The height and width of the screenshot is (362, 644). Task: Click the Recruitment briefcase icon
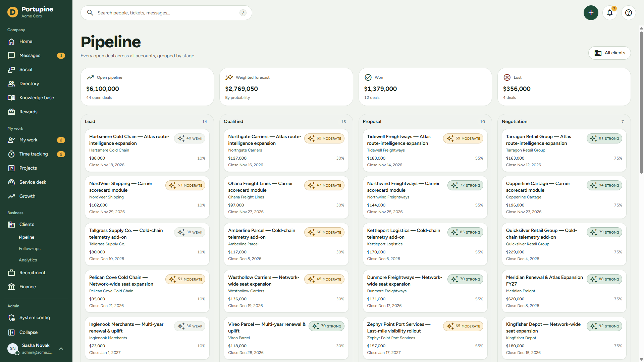(x=11, y=273)
